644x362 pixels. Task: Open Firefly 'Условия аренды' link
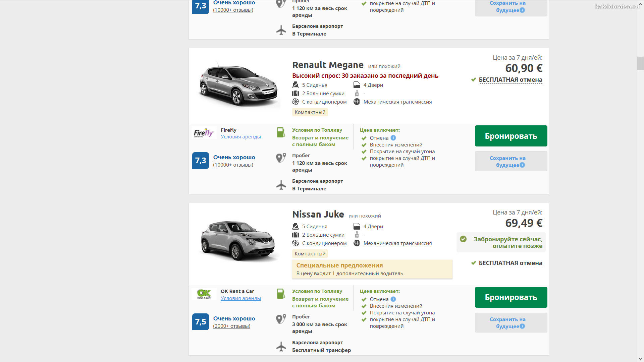(240, 137)
